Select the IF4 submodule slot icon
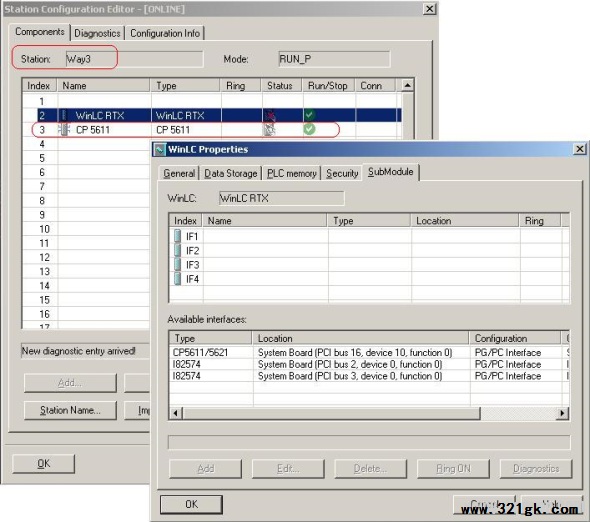 coord(178,279)
